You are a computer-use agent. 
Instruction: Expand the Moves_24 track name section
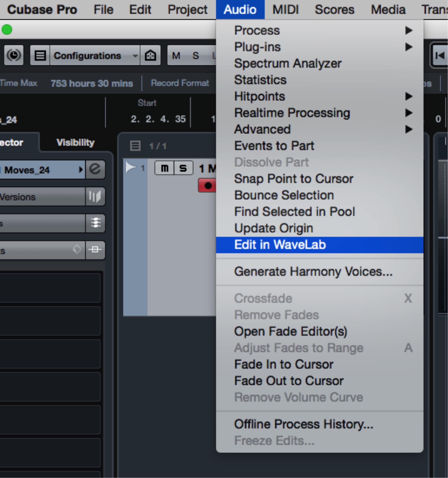42,170
